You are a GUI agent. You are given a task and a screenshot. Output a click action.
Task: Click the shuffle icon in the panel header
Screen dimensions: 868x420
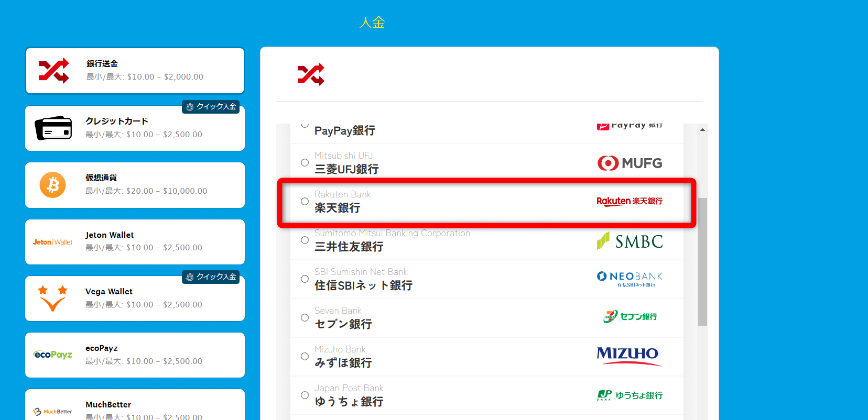[x=311, y=75]
